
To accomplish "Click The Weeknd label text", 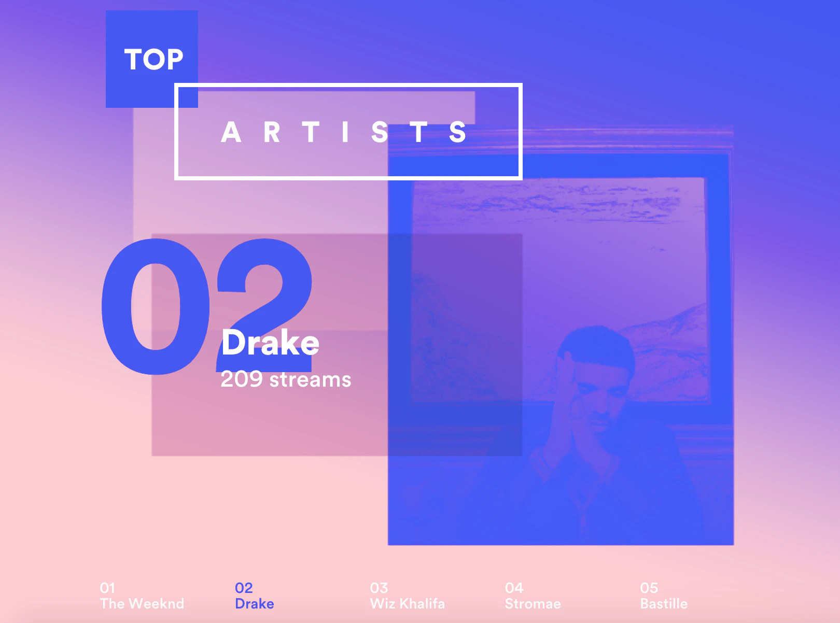I will (142, 603).
